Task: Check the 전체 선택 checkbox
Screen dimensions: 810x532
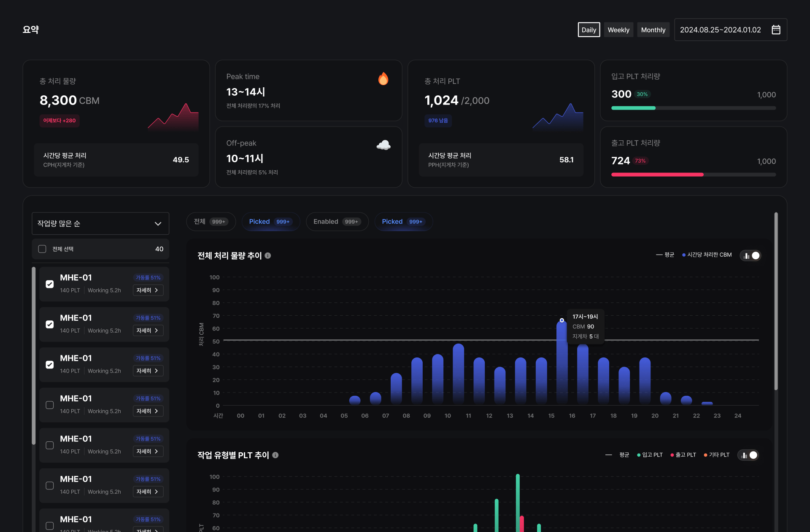Action: tap(42, 249)
